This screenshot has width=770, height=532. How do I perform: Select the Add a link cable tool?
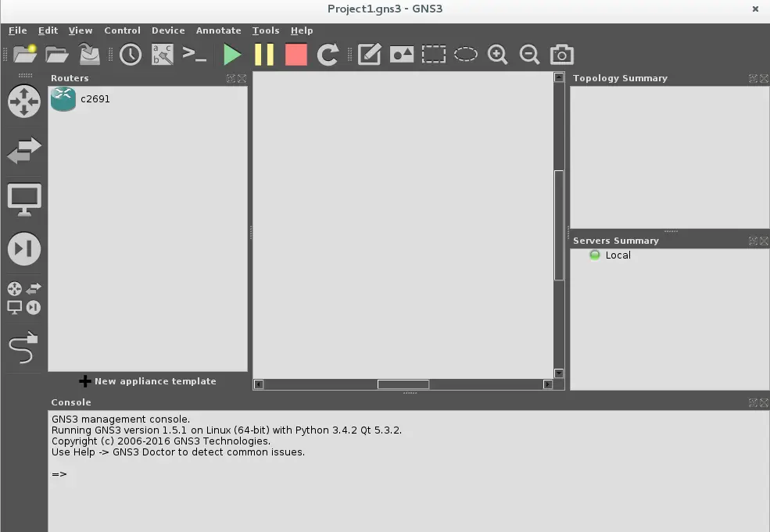pyautogui.click(x=23, y=348)
